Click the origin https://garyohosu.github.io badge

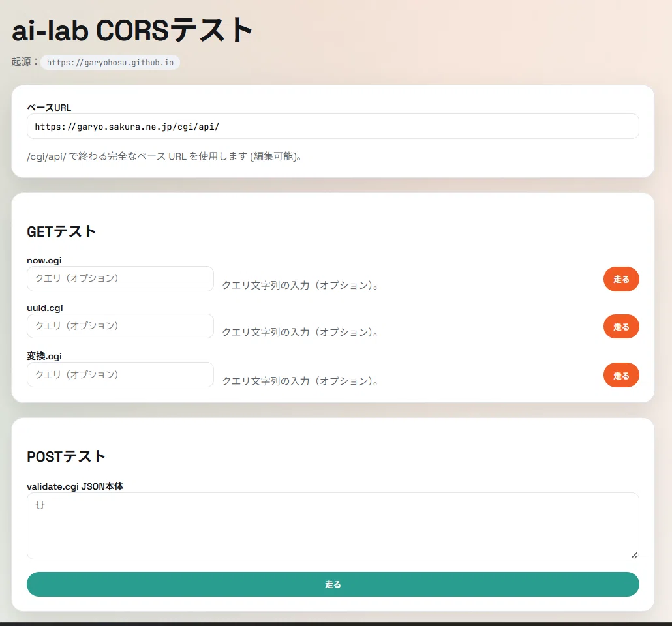pyautogui.click(x=110, y=63)
